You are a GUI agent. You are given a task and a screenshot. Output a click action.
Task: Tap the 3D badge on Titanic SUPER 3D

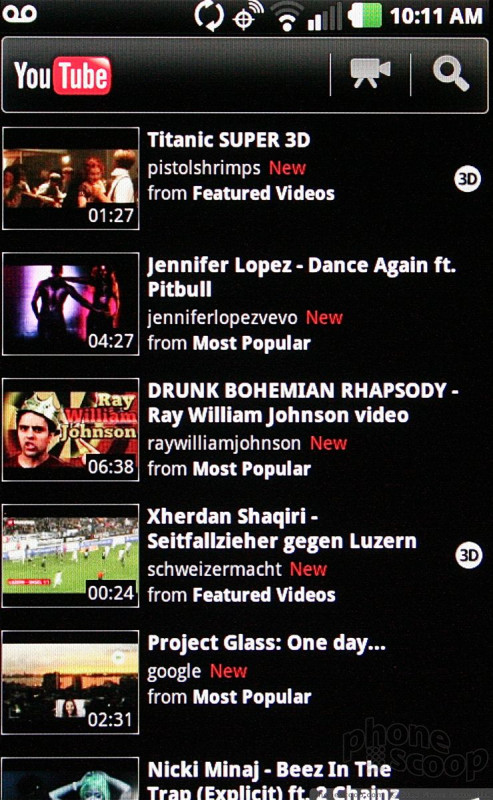tap(467, 179)
